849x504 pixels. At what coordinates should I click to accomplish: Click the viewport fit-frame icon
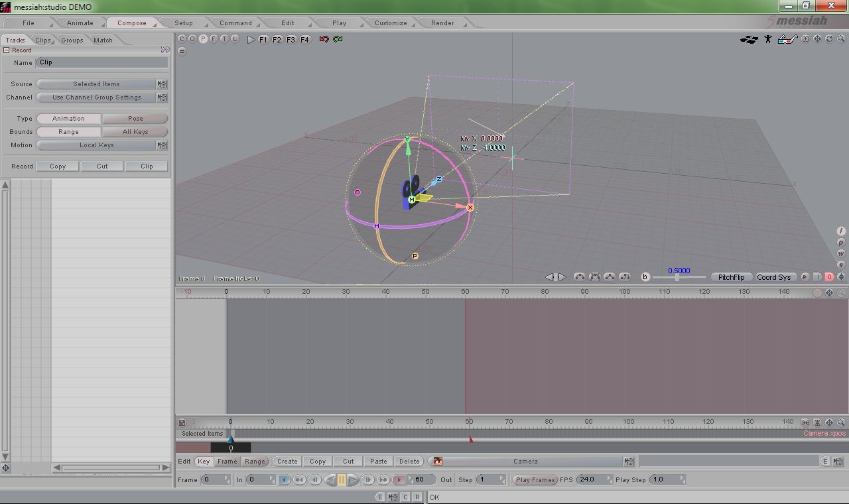(805, 39)
